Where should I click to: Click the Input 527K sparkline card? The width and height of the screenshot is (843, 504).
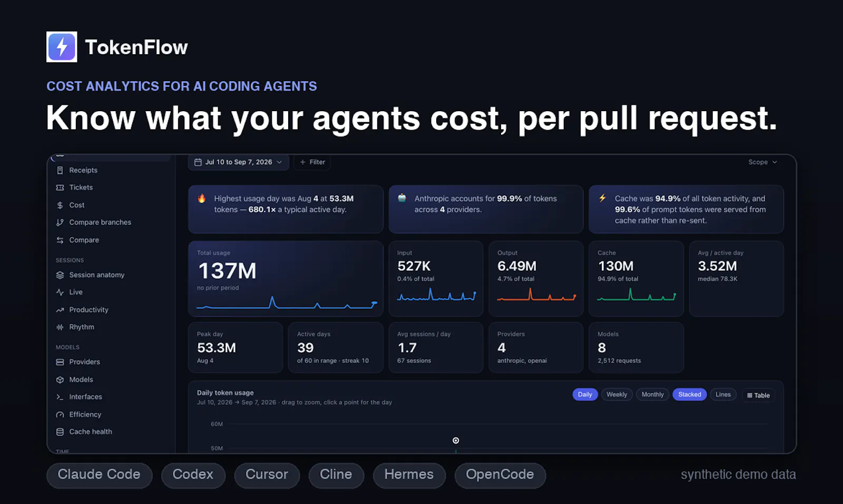pos(436,279)
